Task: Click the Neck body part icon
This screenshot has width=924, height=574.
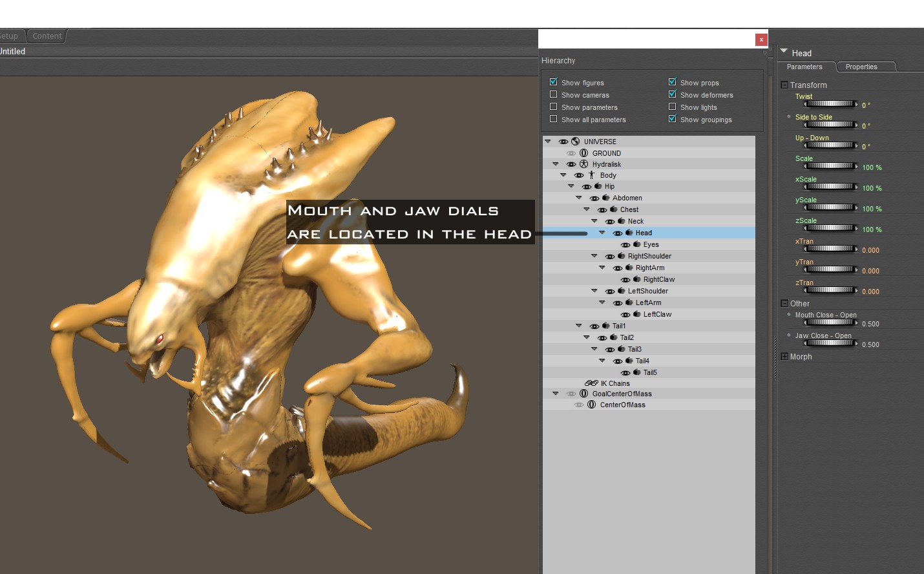Action: click(x=622, y=221)
